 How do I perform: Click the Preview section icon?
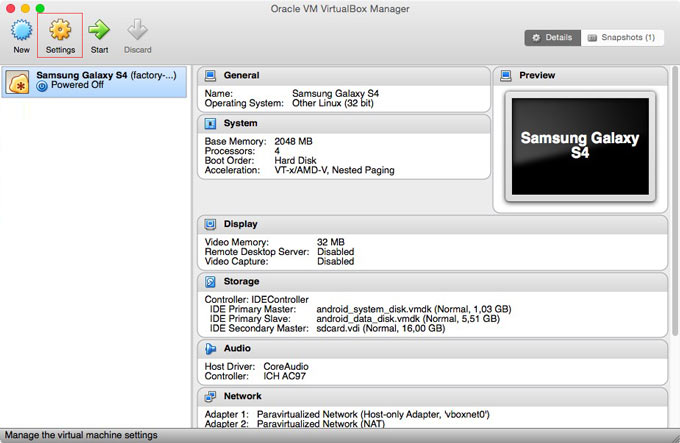pos(506,76)
